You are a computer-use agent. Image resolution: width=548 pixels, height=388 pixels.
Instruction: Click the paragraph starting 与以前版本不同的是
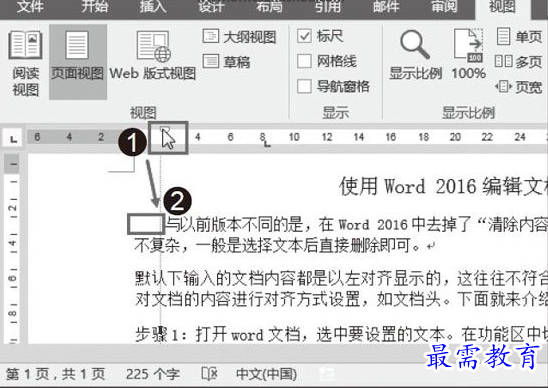356,224
